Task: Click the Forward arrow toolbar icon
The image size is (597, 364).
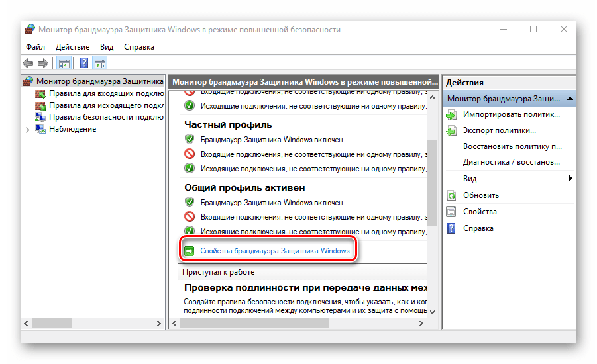Action: (43, 63)
